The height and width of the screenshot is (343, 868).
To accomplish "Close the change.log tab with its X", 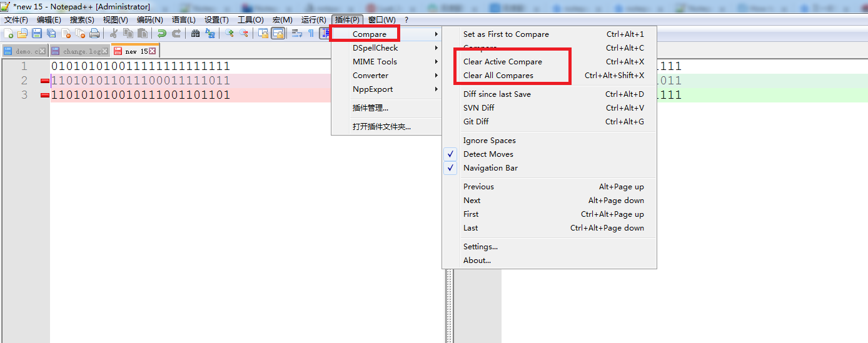I will (x=105, y=51).
